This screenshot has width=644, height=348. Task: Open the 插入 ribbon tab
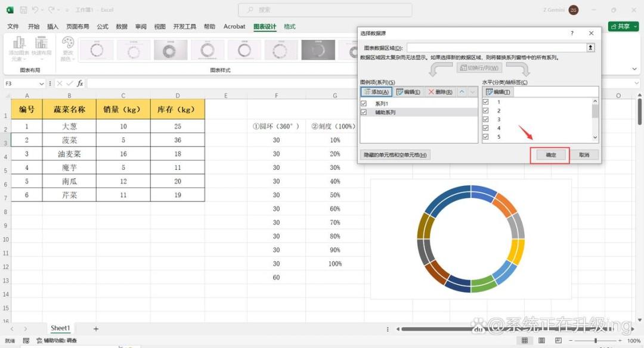click(52, 26)
